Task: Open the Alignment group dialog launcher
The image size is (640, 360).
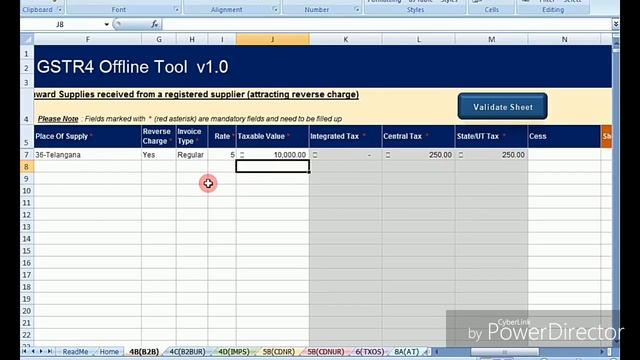Action: click(276, 10)
